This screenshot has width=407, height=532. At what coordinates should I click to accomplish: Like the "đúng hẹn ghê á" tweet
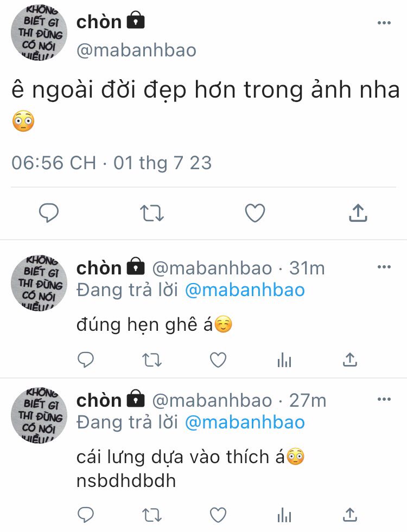[x=218, y=360]
